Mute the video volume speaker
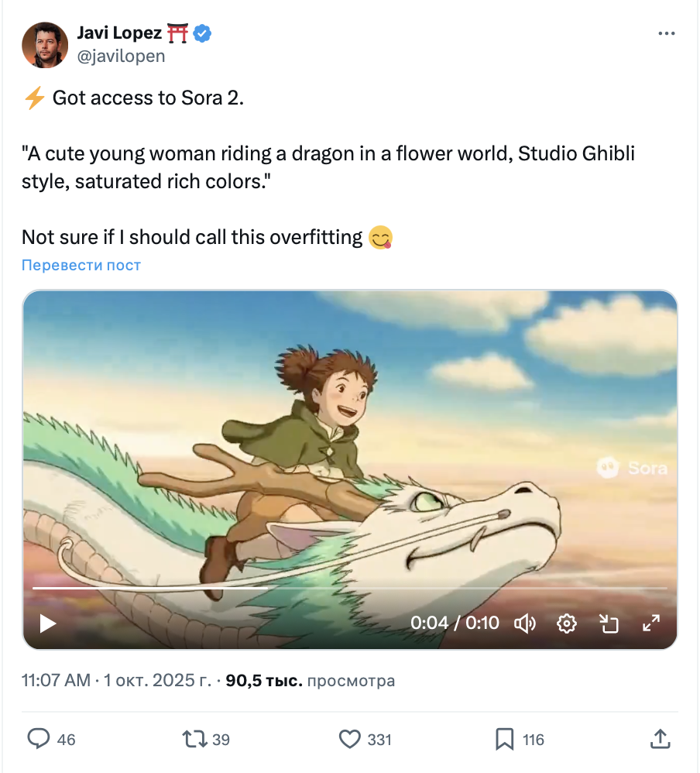The width and height of the screenshot is (700, 773). pyautogui.click(x=526, y=623)
